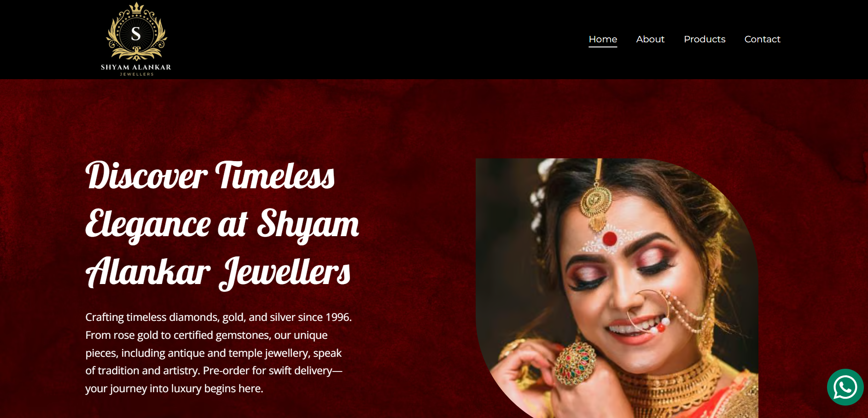Select the bride hero photo
Viewport: 868px width, 418px height.
coord(617,288)
